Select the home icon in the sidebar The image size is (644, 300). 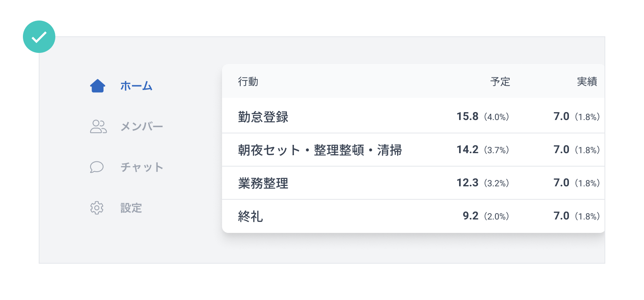98,86
